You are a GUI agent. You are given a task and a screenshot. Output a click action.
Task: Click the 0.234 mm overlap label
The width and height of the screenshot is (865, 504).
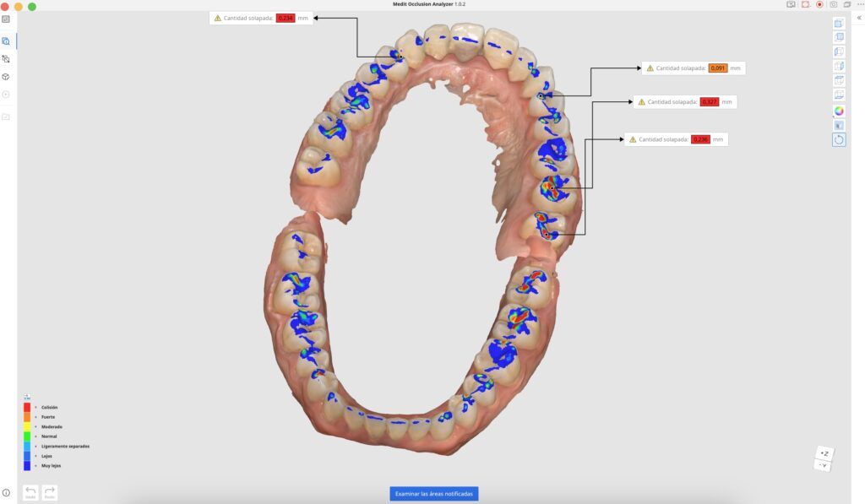pos(261,19)
